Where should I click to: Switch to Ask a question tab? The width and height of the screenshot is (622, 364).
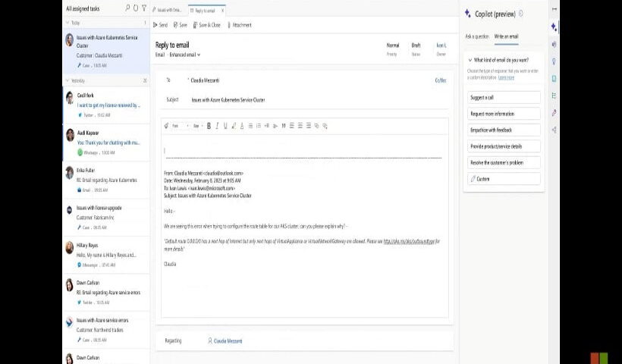[x=477, y=36]
